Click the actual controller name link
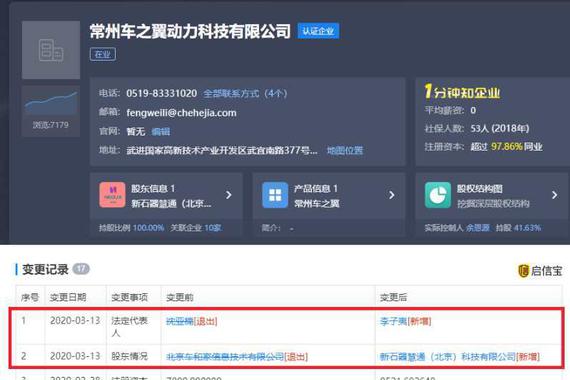This screenshot has height=380, width=570. [x=478, y=228]
